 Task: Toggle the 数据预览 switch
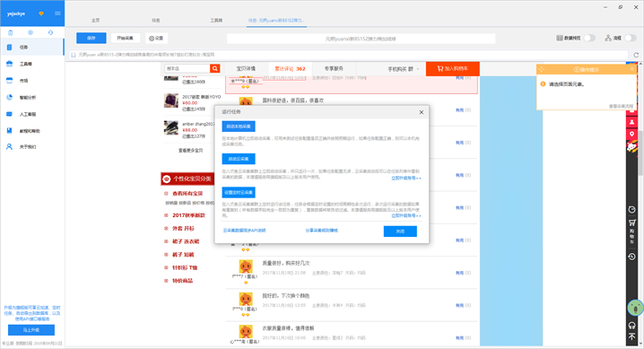coord(589,38)
